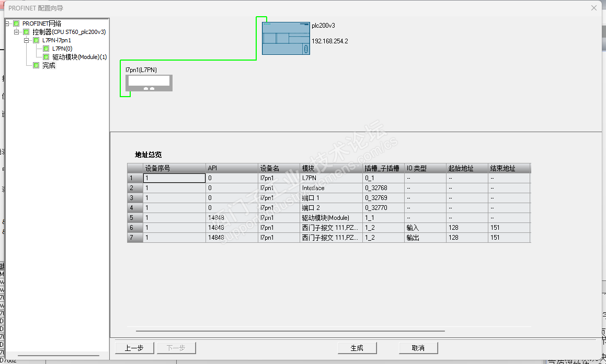Click the greyed-out 下一步 button
This screenshot has height=364, width=606.
pyautogui.click(x=176, y=348)
